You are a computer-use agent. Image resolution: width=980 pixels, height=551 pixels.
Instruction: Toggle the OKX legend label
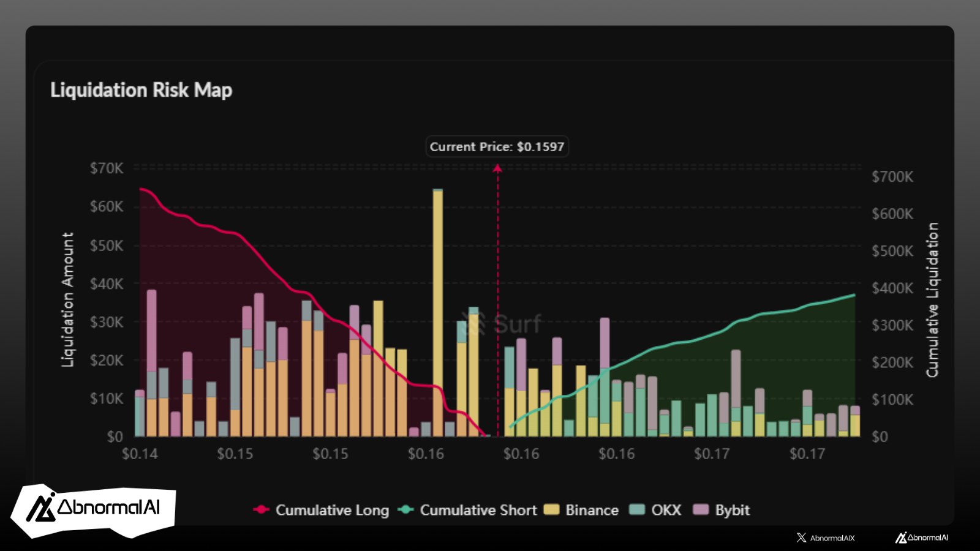[x=666, y=510]
